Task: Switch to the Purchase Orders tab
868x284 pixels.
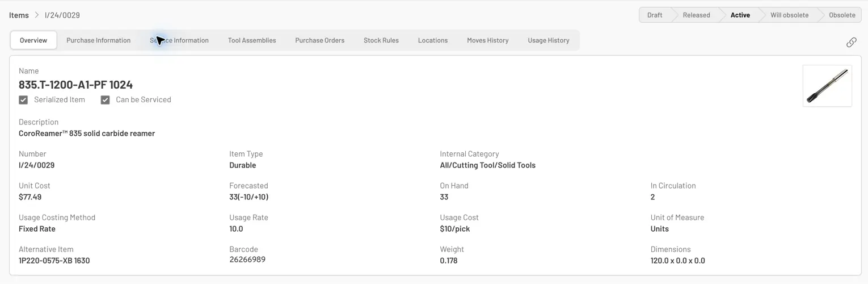Action: coord(320,40)
